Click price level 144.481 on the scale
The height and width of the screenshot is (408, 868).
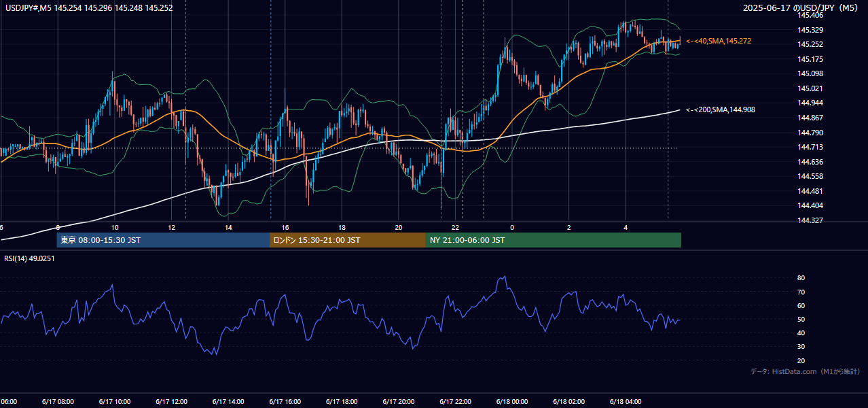click(810, 191)
